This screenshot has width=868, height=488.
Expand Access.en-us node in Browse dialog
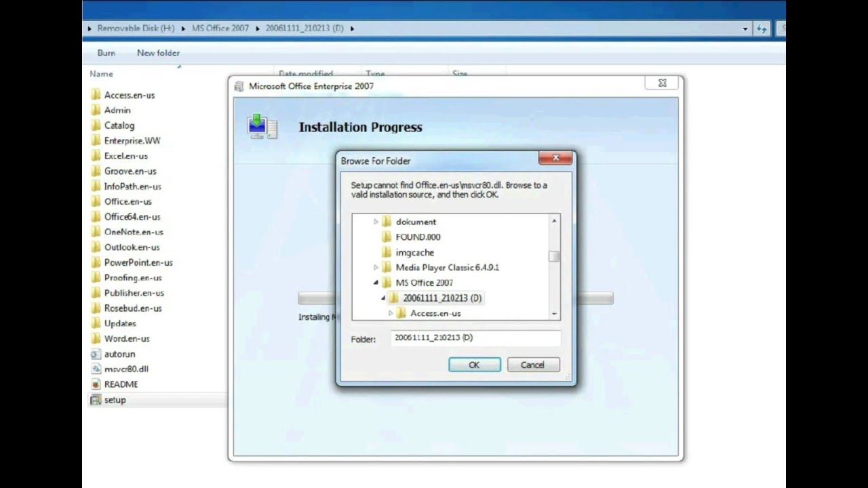click(x=391, y=313)
